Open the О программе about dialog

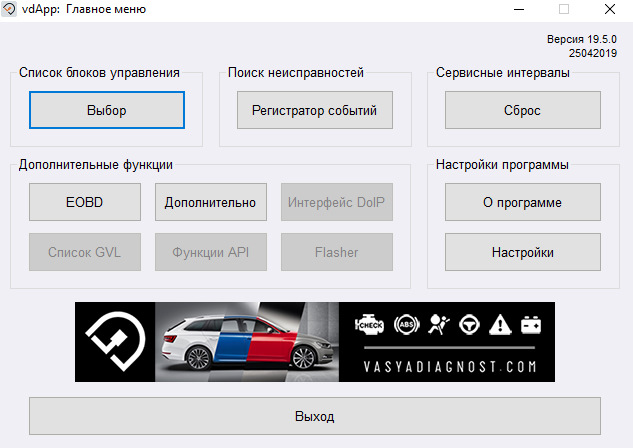tap(522, 202)
